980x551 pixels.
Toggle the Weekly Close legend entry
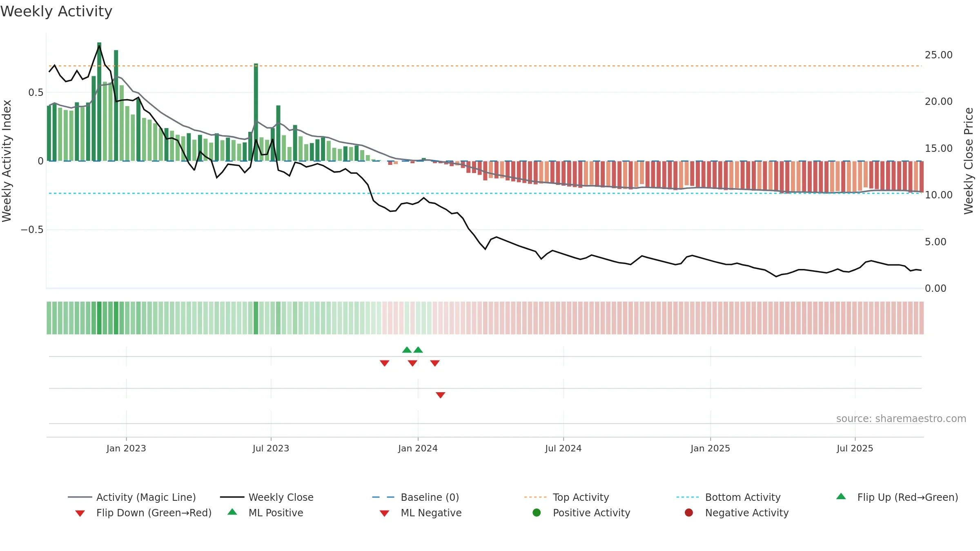267,497
